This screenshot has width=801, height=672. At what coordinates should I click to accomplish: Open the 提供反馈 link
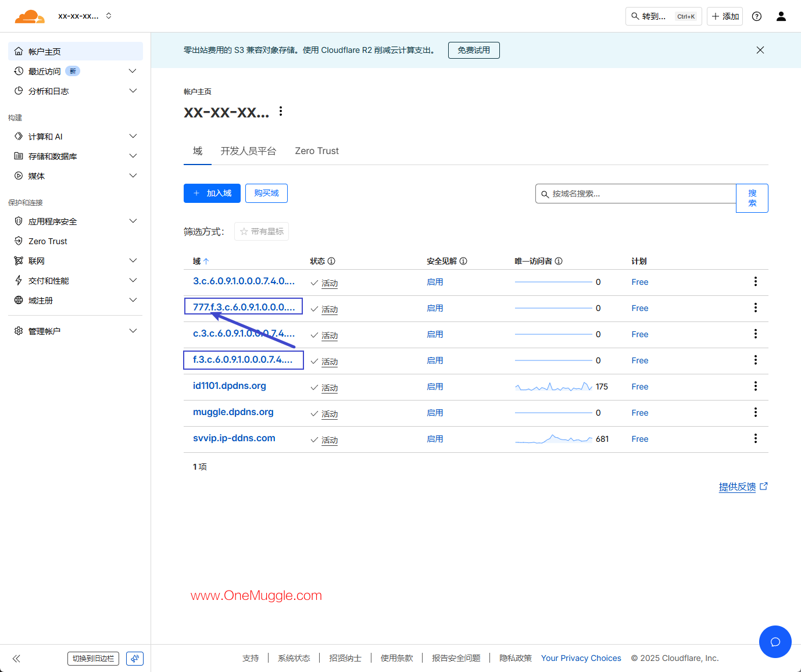(737, 487)
